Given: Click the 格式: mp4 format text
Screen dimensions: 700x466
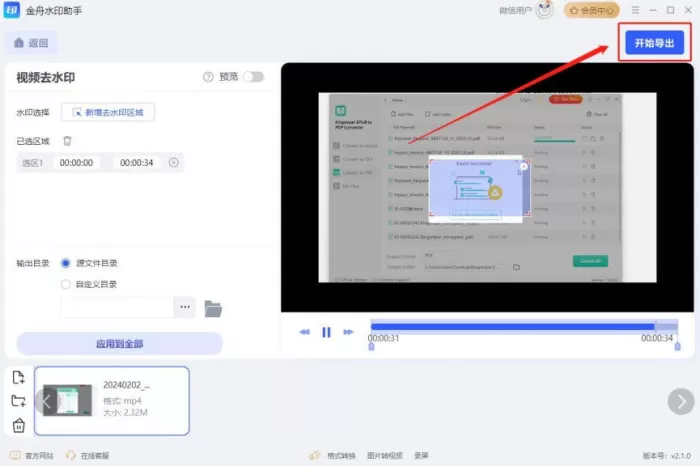Looking at the screenshot, I should point(122,400).
